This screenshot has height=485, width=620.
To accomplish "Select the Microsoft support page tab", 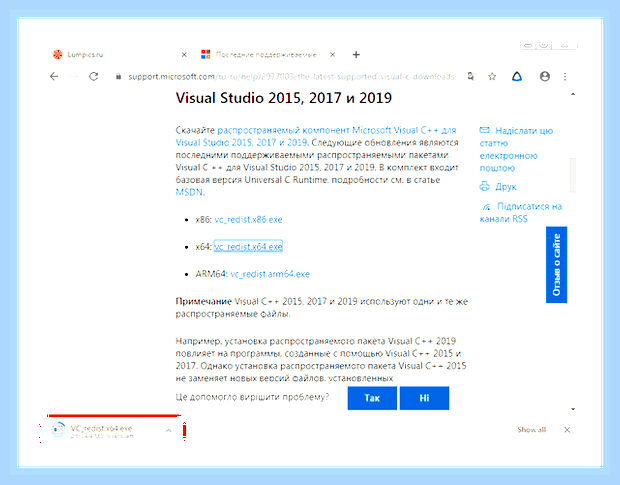I will [x=269, y=55].
